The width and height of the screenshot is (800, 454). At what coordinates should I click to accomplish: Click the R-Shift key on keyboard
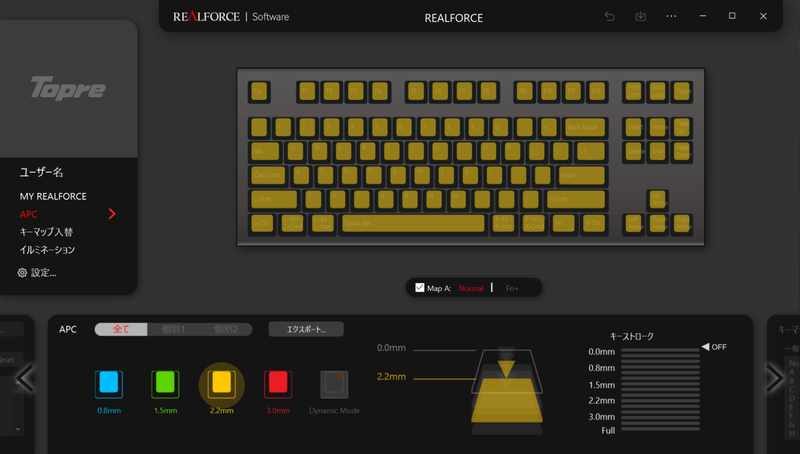576,199
